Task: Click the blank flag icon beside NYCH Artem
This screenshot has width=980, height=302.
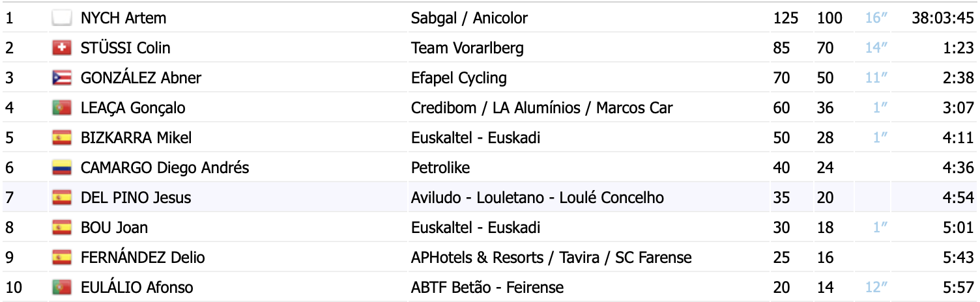Action: coord(61,18)
